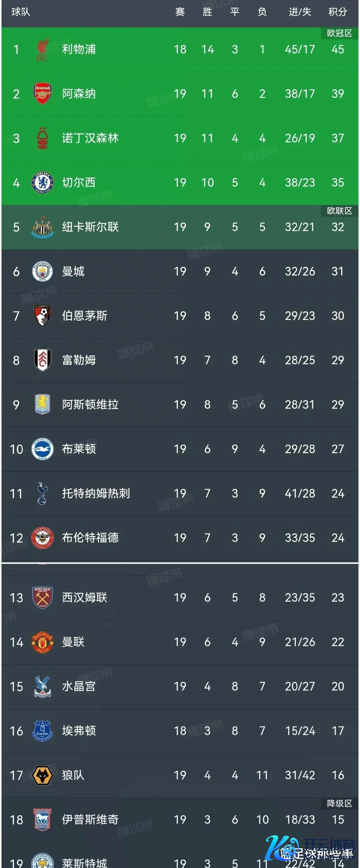This screenshot has width=360, height=868.
Task: Select the Brighton club badge
Action: (43, 449)
